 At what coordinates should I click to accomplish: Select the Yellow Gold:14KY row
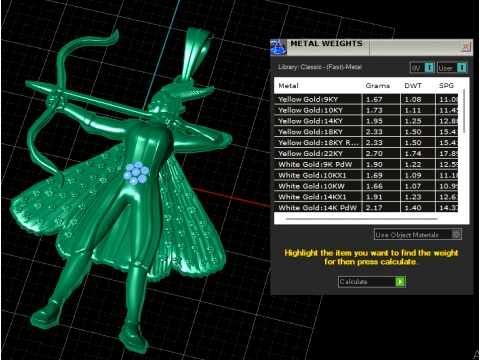pos(366,121)
